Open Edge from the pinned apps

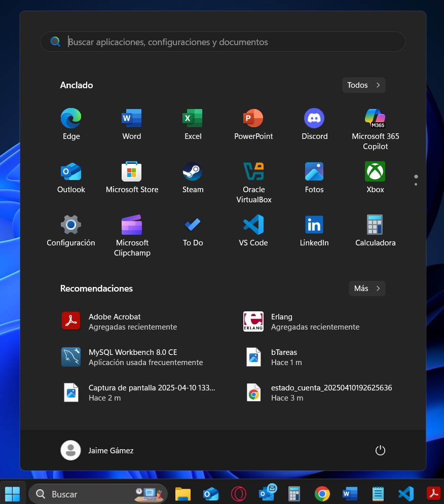(x=71, y=124)
